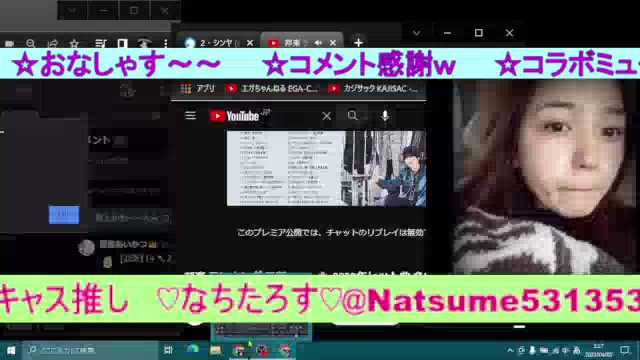Open the アプリ apps shortcut
Viewport: 640px width, 360px height.
point(198,89)
